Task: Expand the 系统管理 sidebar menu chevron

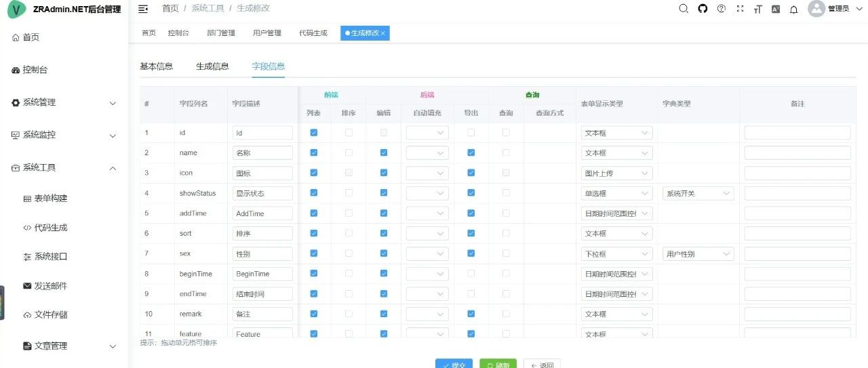Action: [113, 103]
